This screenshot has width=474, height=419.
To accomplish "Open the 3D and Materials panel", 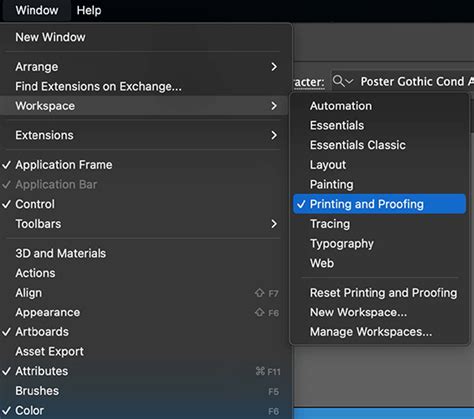I will pos(145,253).
